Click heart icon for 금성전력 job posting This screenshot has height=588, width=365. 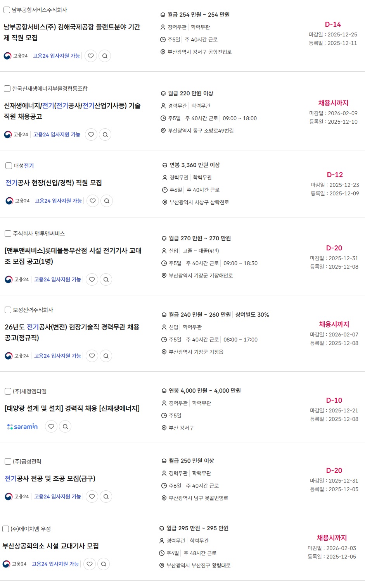pyautogui.click(x=92, y=497)
